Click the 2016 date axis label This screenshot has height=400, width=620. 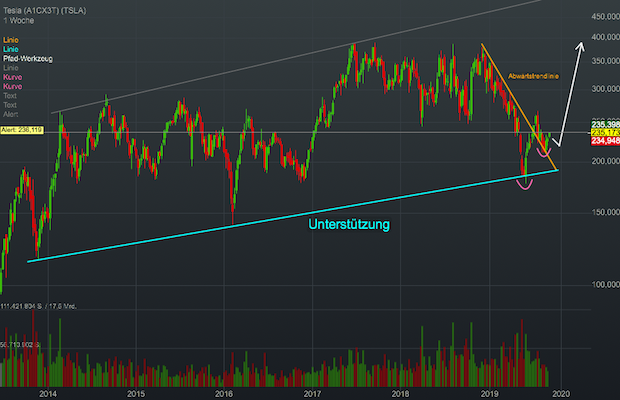tap(224, 394)
